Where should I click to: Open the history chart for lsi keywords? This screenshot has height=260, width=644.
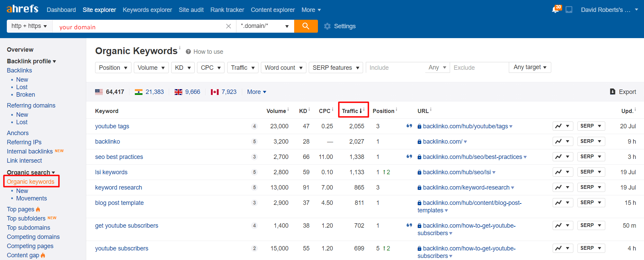[563, 172]
